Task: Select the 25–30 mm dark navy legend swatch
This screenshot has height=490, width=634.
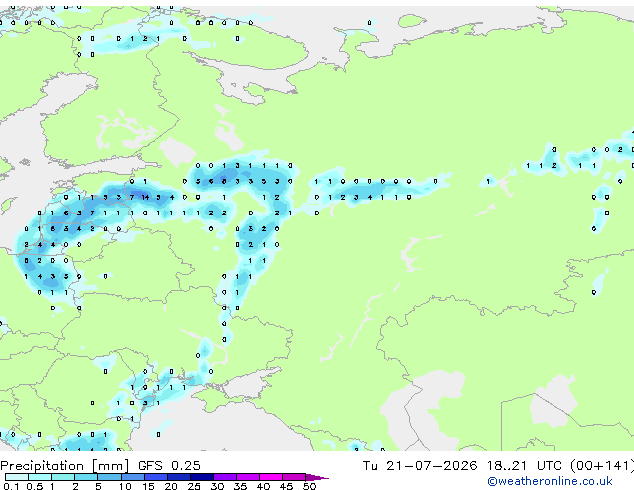Action: tap(202, 477)
